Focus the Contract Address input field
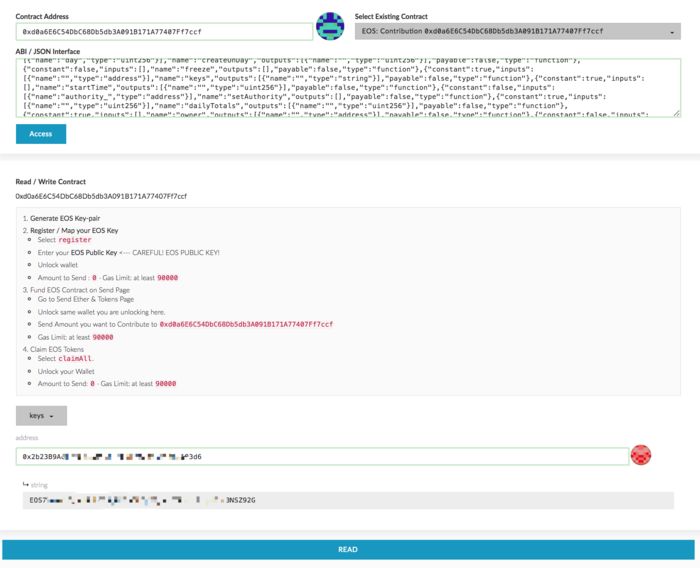Viewport: 700px width, 568px height. [x=164, y=32]
